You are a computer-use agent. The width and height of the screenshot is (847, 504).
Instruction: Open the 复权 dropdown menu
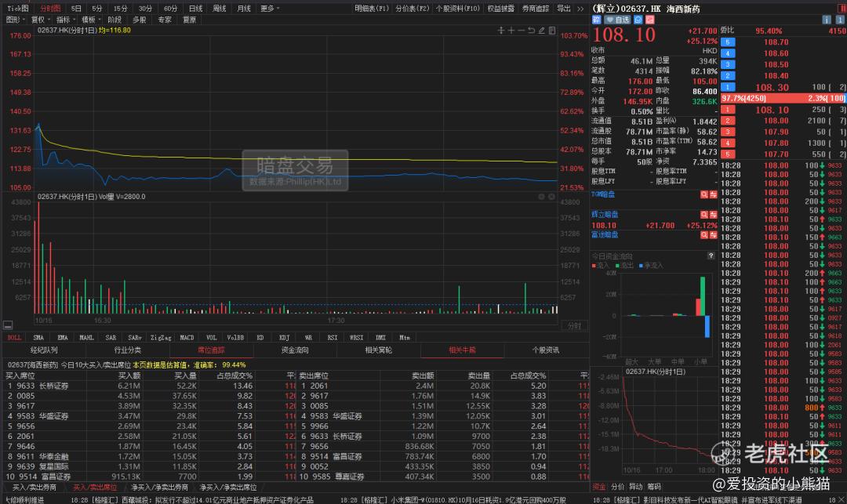[x=39, y=20]
